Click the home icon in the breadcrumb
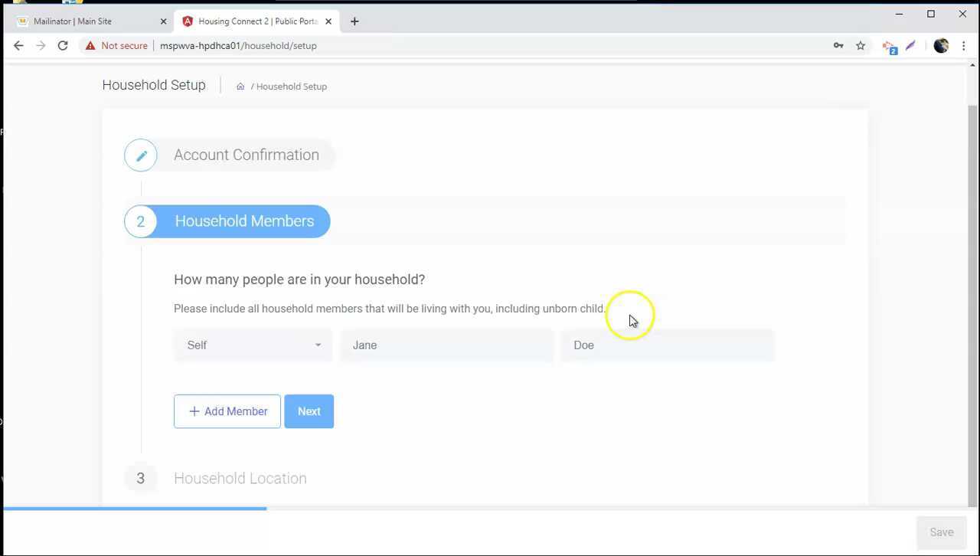The width and height of the screenshot is (980, 556). 240,86
